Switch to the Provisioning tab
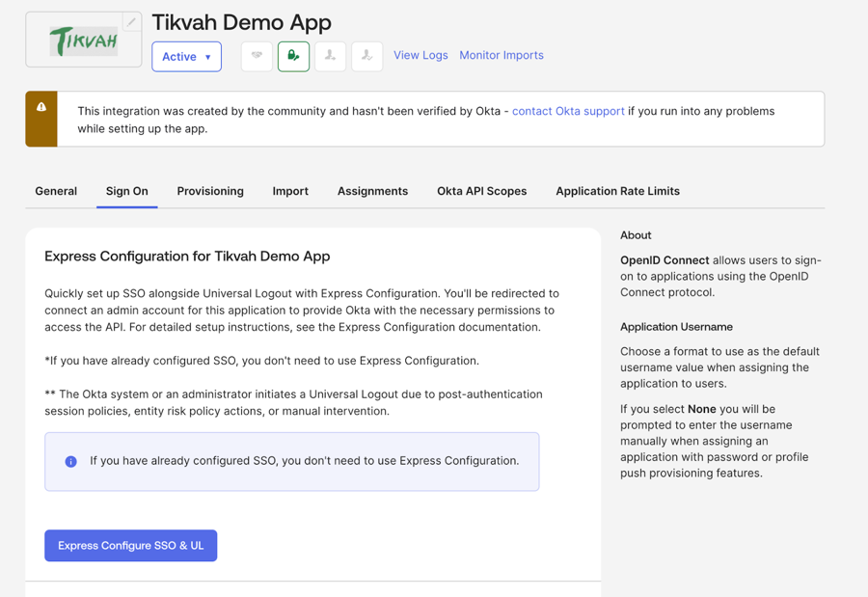The height and width of the screenshot is (597, 868). 209,191
